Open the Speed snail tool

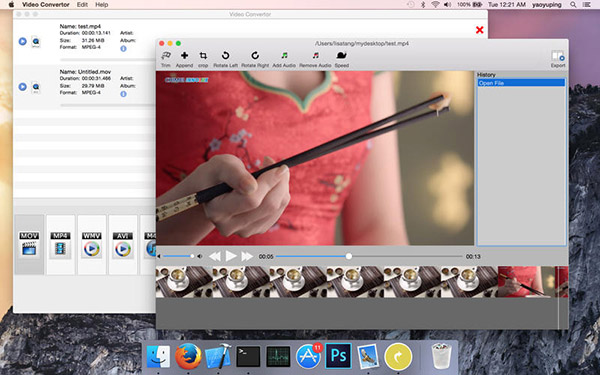(x=341, y=56)
